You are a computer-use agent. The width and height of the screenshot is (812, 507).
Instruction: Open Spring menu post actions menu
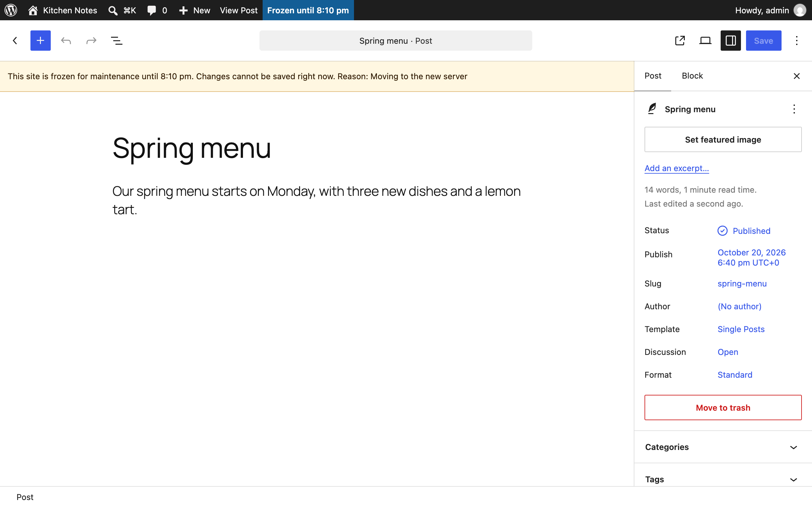coord(794,109)
